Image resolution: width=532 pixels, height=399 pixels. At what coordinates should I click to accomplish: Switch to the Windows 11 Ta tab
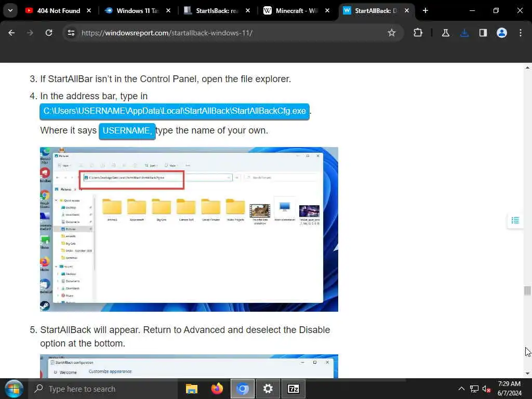tap(137, 10)
